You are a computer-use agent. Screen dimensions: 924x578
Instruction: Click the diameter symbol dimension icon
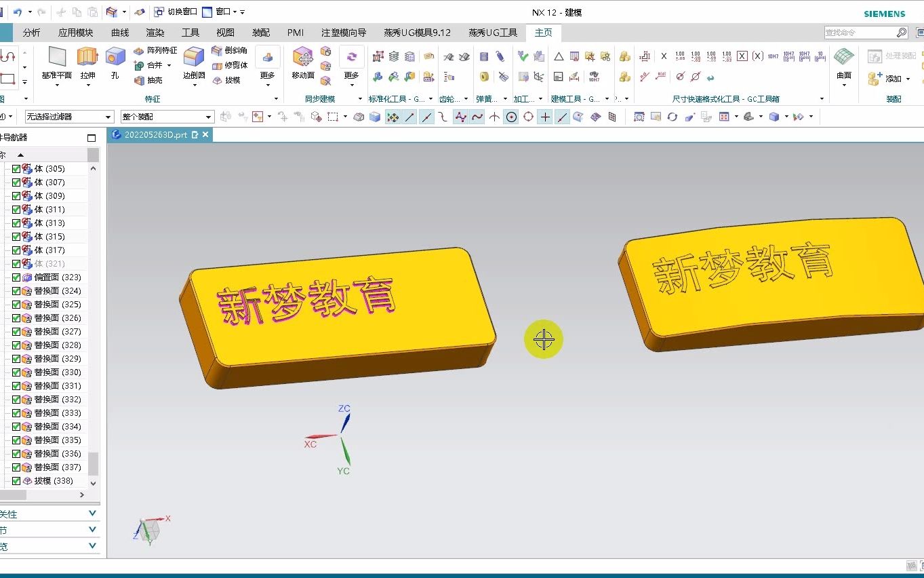tap(680, 77)
